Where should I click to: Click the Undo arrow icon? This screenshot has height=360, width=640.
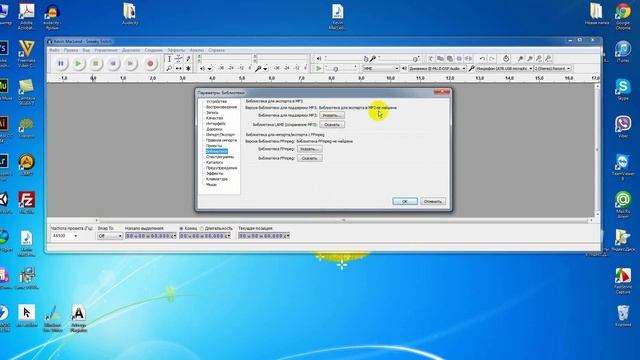(x=482, y=59)
